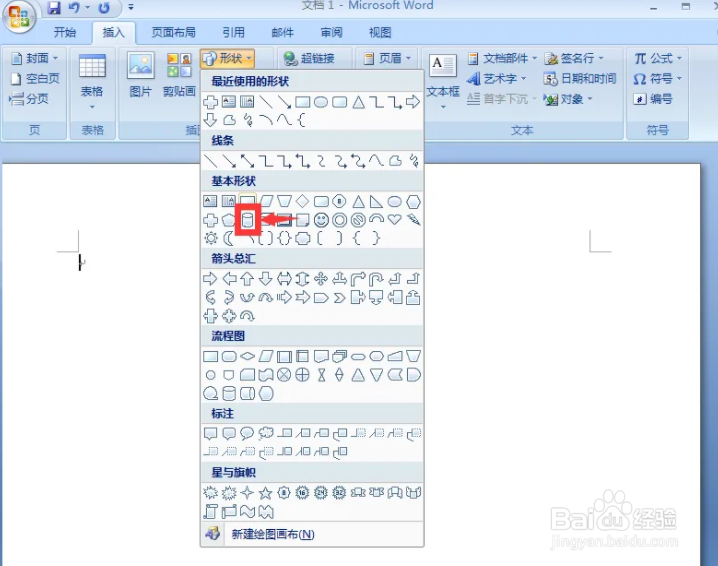Screen dimensions: 718x566
Task: Select the U-turn arrow shape
Action: click(376, 278)
